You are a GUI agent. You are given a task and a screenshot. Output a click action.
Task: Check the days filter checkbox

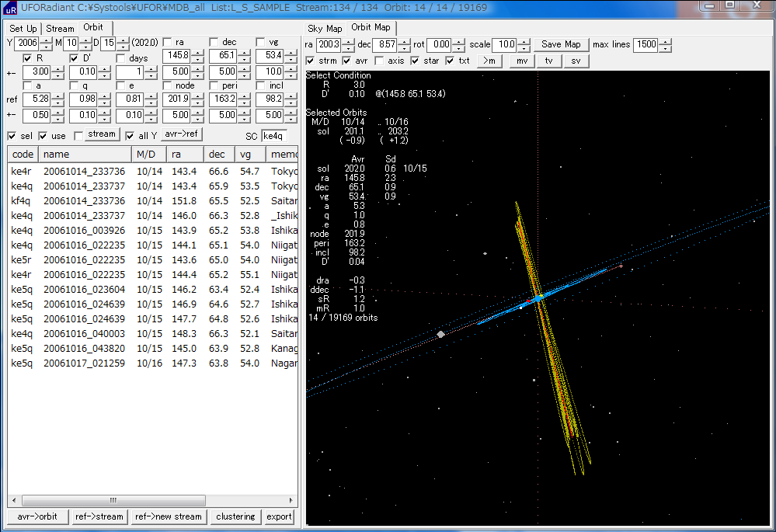coord(121,58)
